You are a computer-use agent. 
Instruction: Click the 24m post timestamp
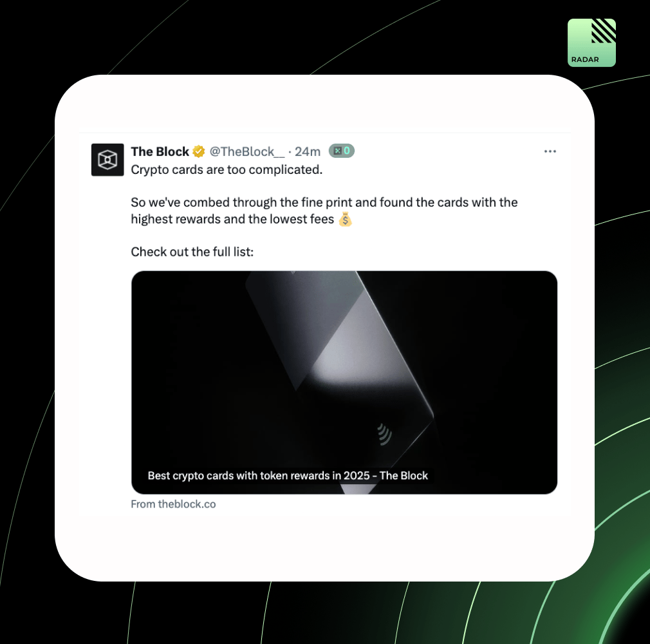(308, 151)
